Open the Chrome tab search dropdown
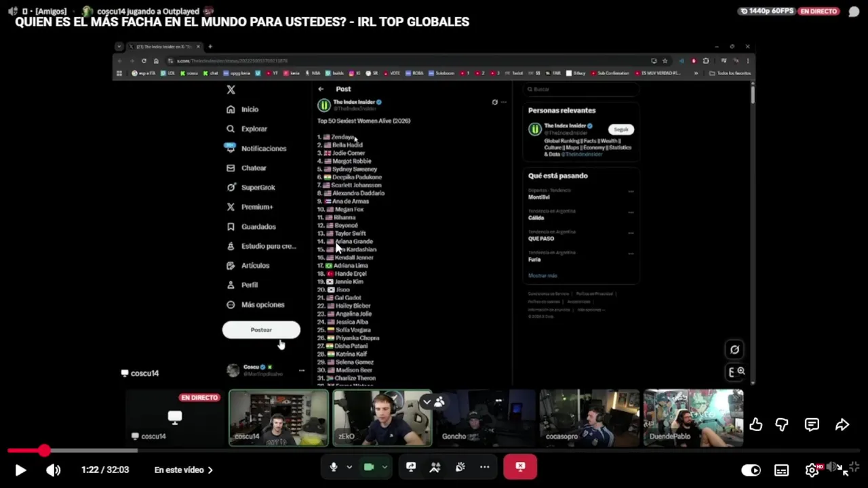The height and width of the screenshot is (488, 868). 119,47
